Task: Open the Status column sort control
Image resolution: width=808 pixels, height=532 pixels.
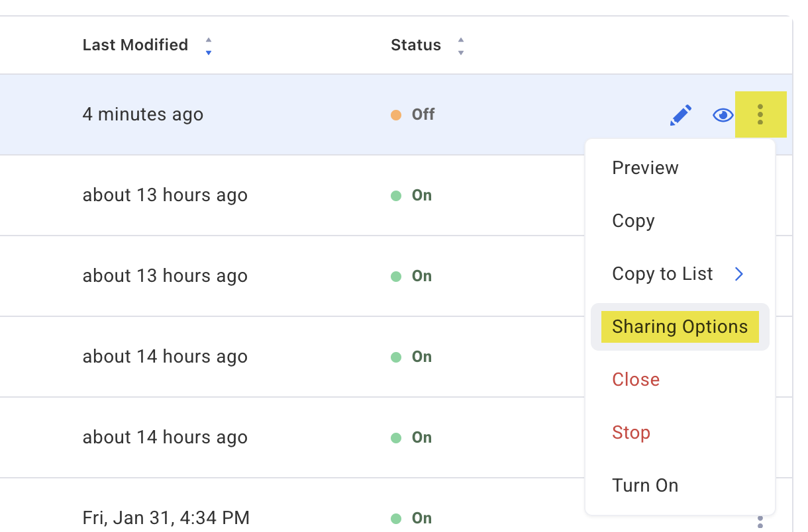Action: (x=460, y=45)
